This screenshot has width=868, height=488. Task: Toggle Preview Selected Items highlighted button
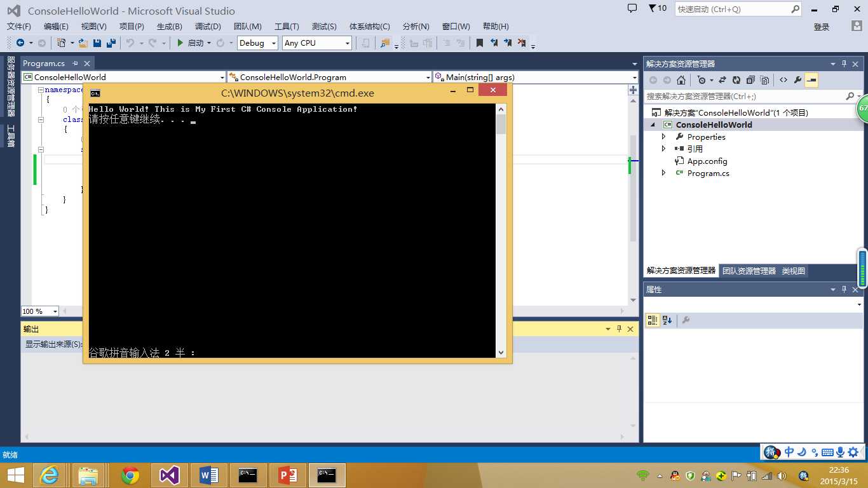point(811,80)
